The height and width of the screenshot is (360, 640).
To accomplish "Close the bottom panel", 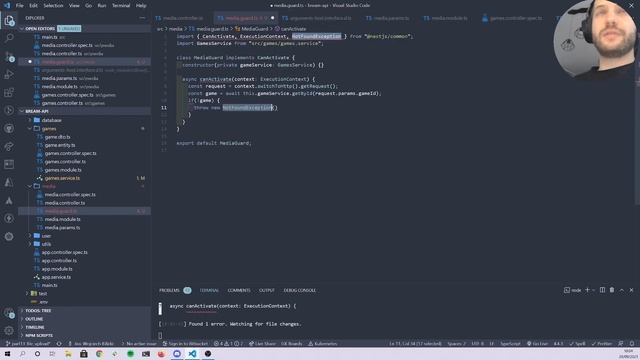I will (x=631, y=290).
